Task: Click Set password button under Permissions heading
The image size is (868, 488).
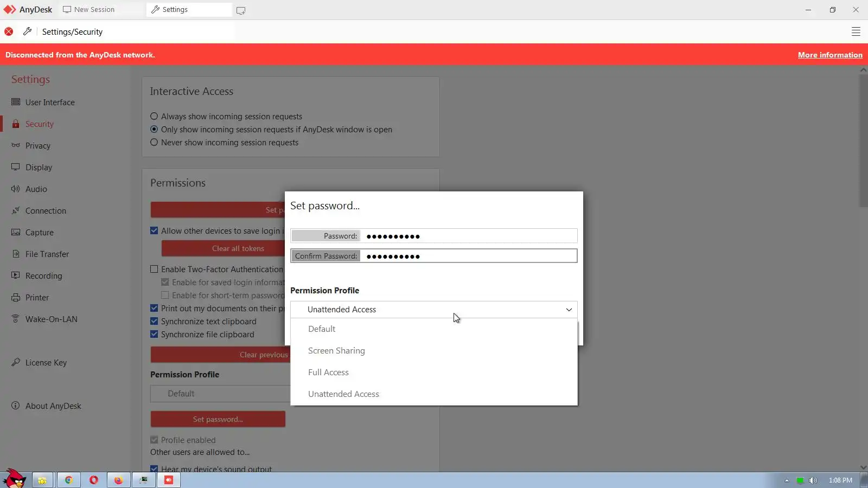Action: 218,210
